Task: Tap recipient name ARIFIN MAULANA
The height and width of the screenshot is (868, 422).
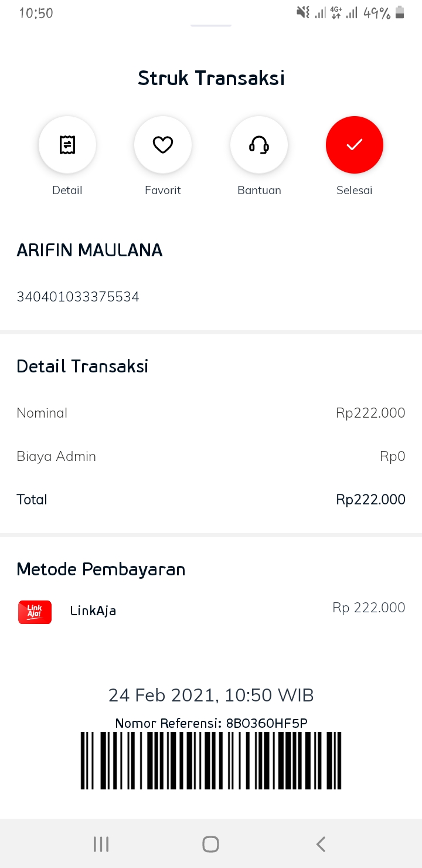Action: (x=90, y=250)
